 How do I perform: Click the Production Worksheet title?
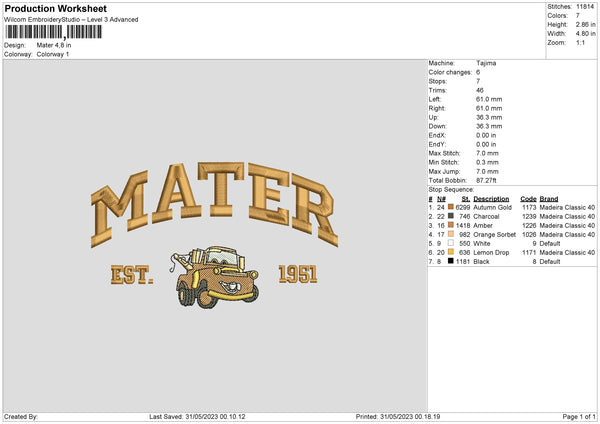55,8
